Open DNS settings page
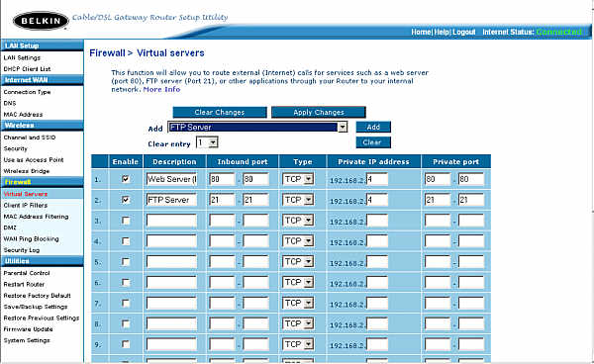This screenshot has height=364, width=594. pyautogui.click(x=10, y=103)
